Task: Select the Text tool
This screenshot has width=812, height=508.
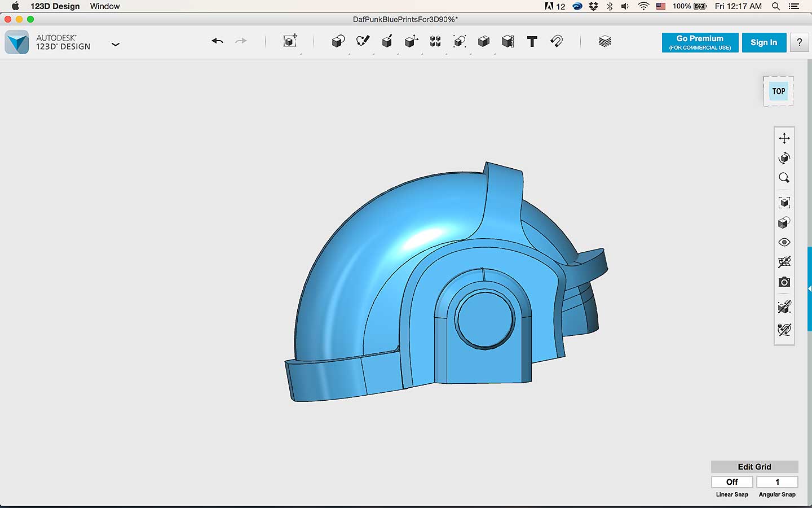Action: click(x=532, y=41)
